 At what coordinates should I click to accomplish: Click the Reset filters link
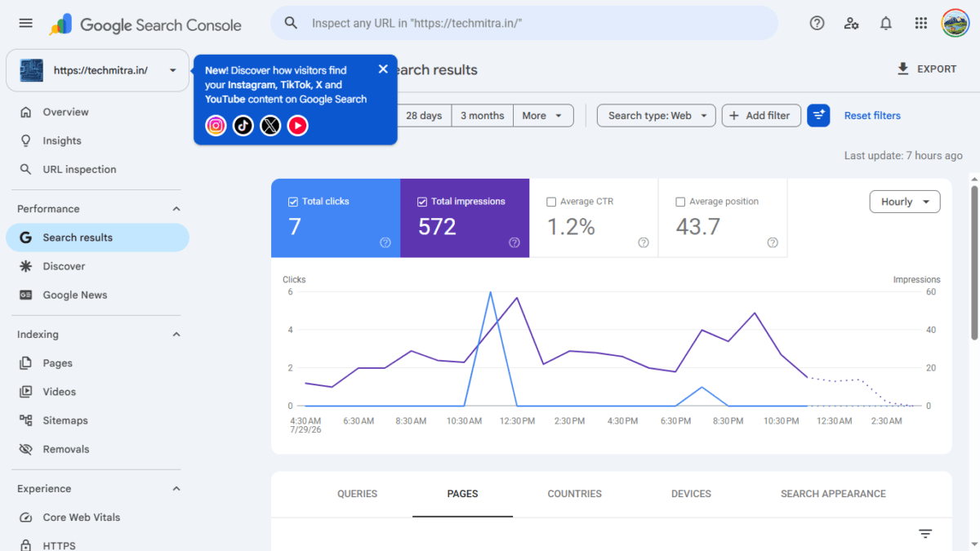point(872,115)
